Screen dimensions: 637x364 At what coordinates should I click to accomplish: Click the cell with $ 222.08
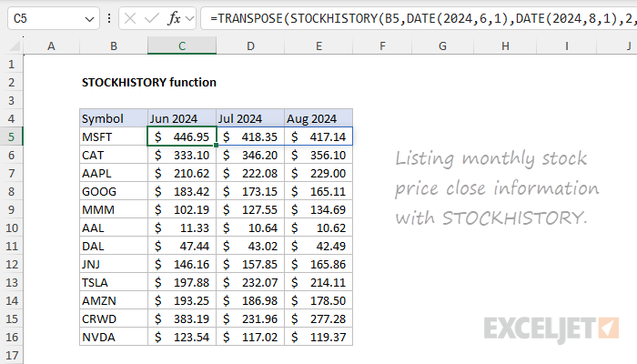[250, 174]
